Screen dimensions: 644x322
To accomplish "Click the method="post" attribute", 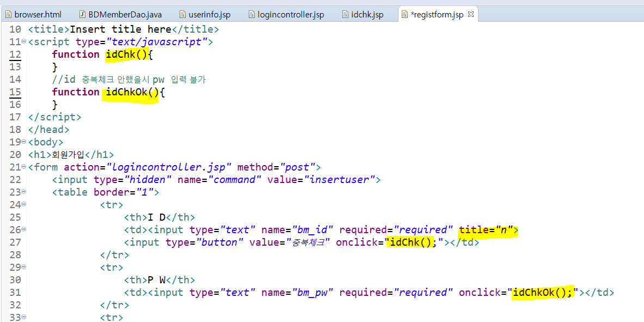I will click(277, 167).
